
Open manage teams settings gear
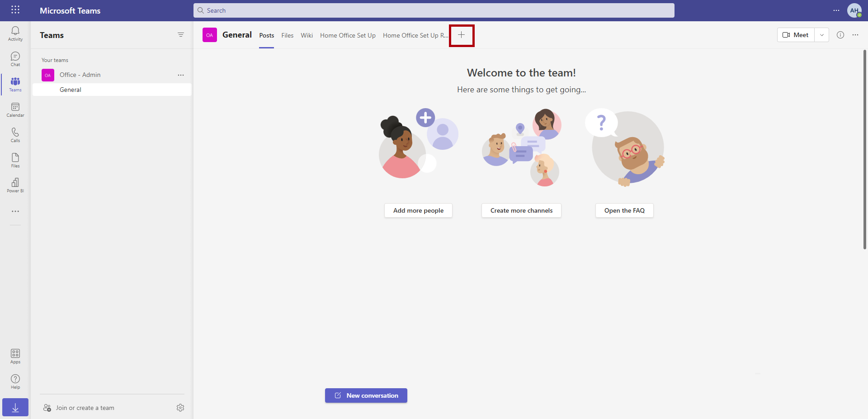point(180,408)
